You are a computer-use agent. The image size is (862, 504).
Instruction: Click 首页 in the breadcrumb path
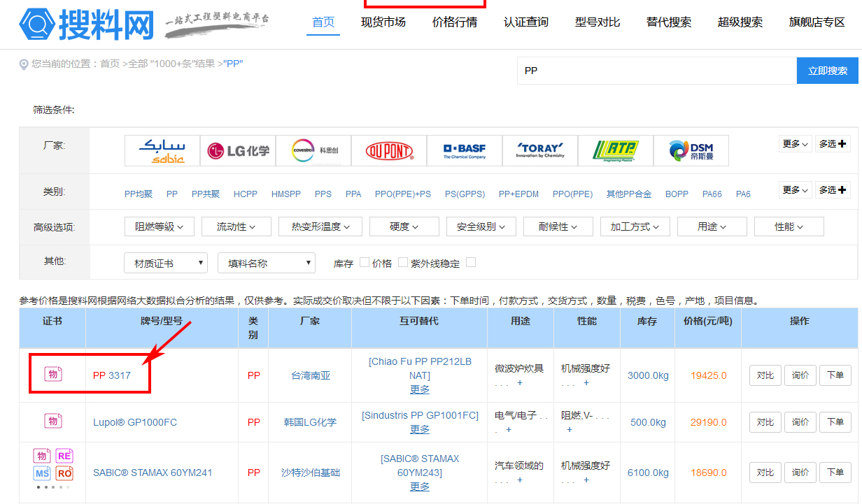[x=110, y=64]
